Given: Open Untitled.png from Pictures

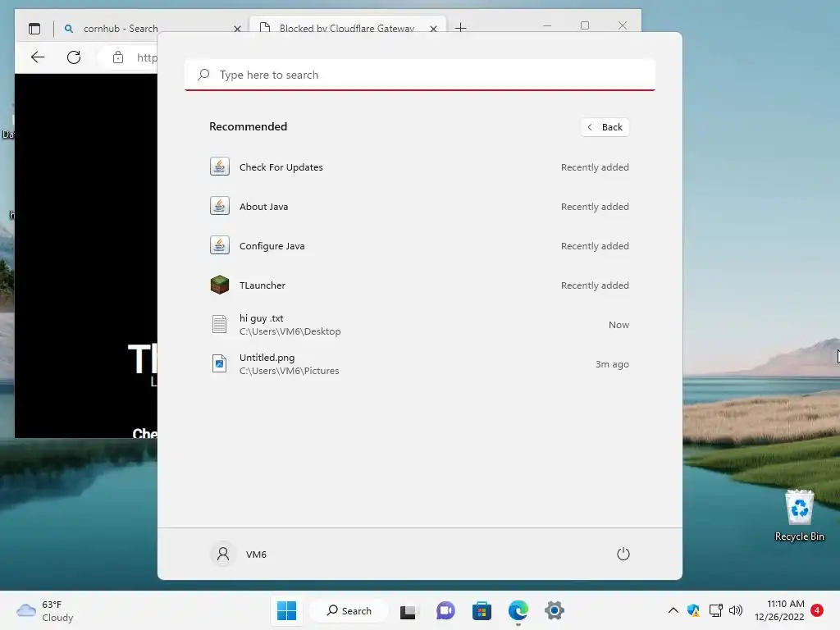Looking at the screenshot, I should [419, 363].
